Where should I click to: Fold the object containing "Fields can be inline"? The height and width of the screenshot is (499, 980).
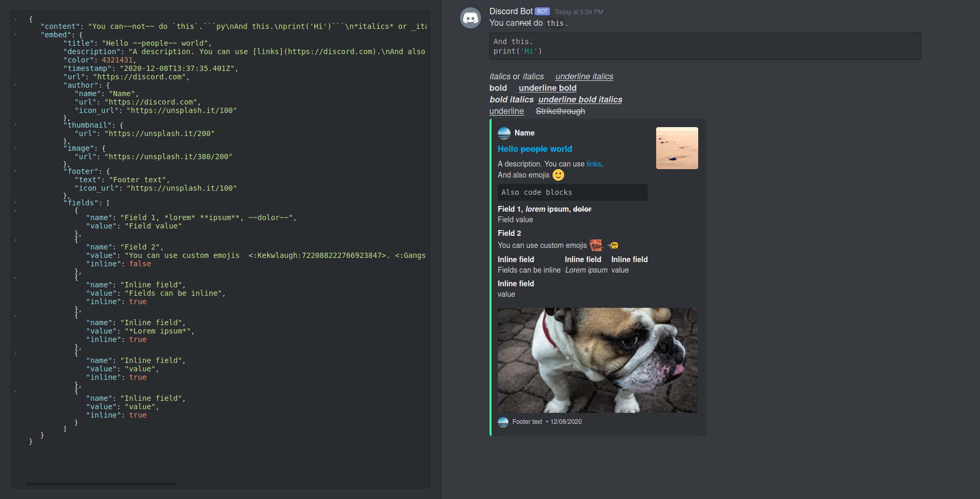[16, 278]
